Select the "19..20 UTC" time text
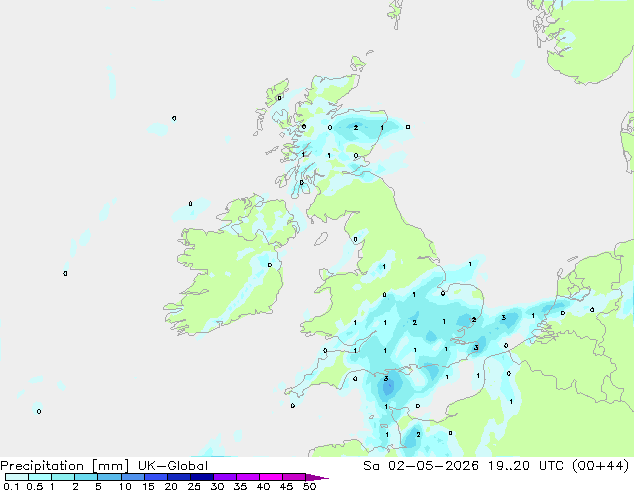This screenshot has width=634, height=490. [x=527, y=466]
